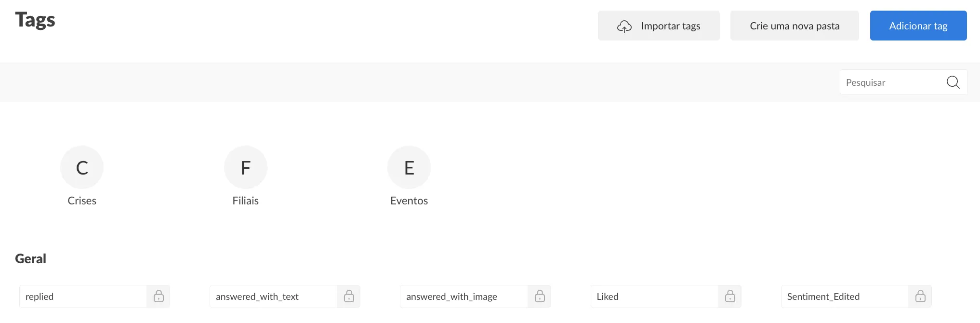The image size is (980, 323).
Task: Select the answered_with_image tag name
Action: (x=464, y=296)
